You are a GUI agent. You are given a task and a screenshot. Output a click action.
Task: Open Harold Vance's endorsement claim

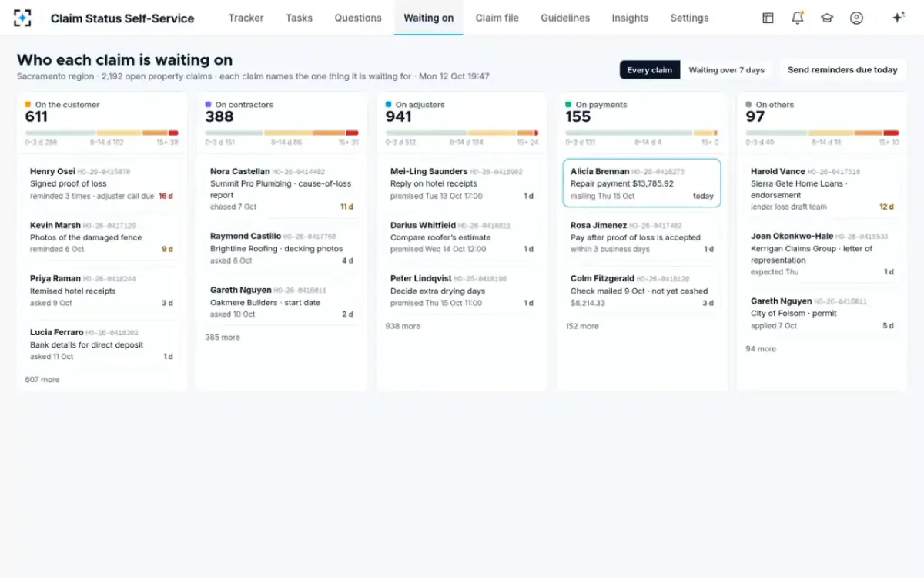click(x=822, y=189)
